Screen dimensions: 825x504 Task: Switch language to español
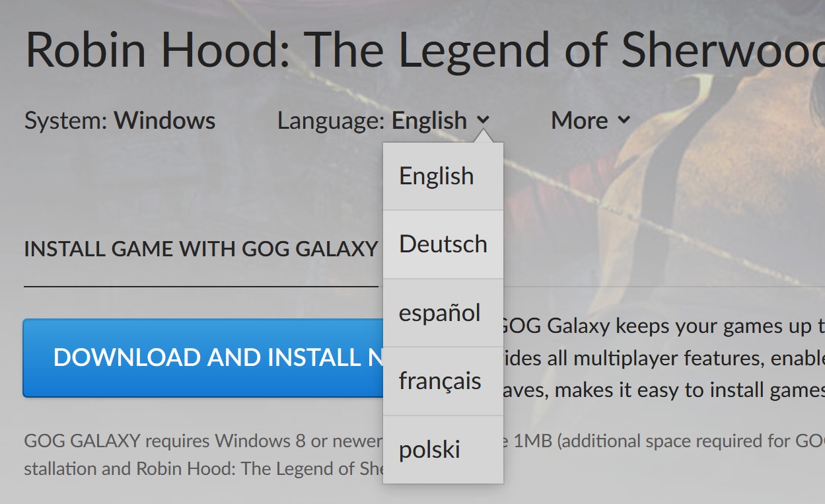(443, 313)
